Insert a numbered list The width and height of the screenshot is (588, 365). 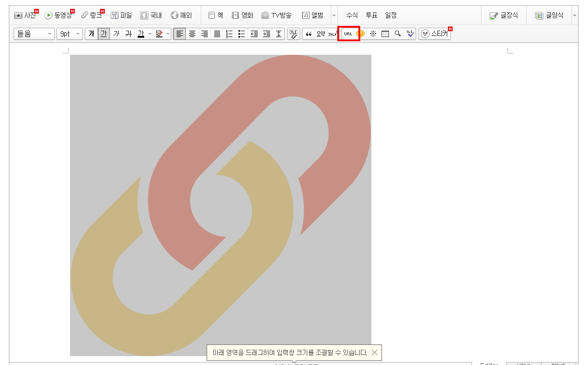pos(229,34)
